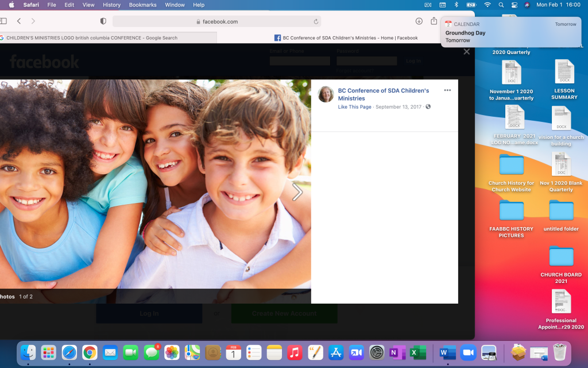
Task: Open the Safari menu
Action: tap(31, 5)
